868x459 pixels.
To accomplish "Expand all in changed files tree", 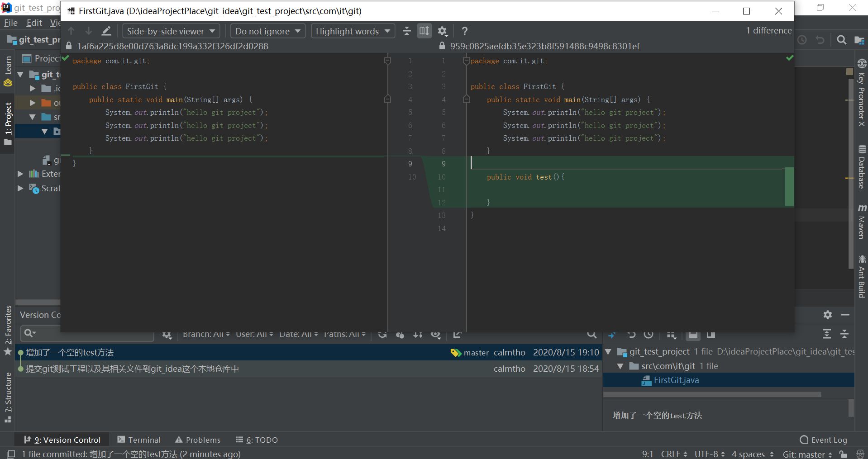I will pyautogui.click(x=827, y=334).
